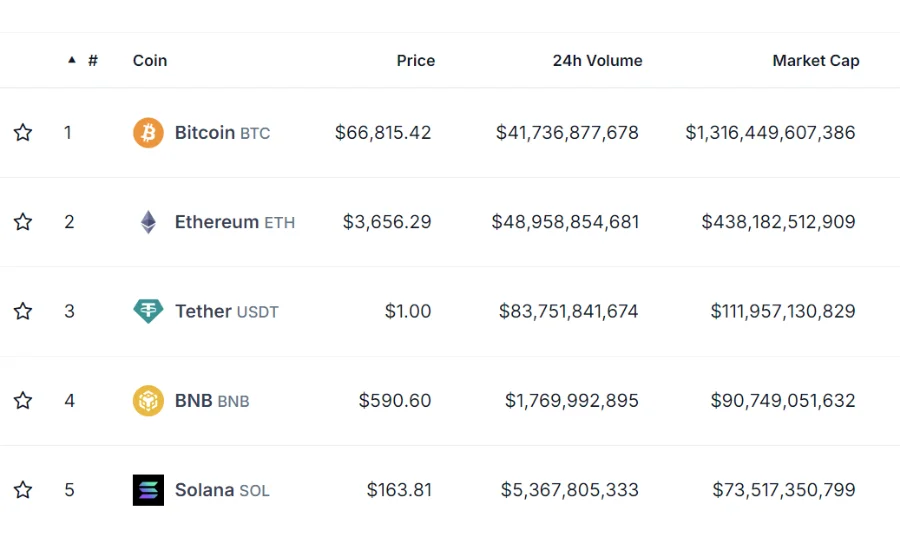Click the Ethereum diamond logo icon
The image size is (900, 560).
tap(148, 222)
